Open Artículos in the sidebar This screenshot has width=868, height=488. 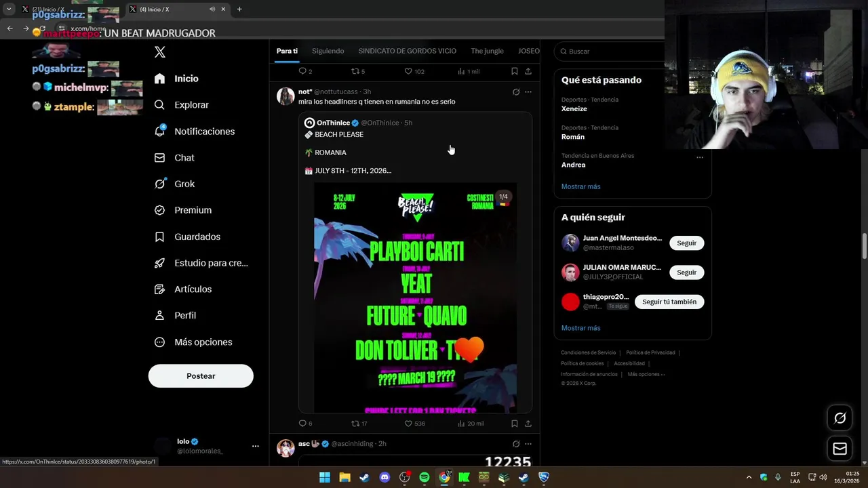[x=183, y=289]
